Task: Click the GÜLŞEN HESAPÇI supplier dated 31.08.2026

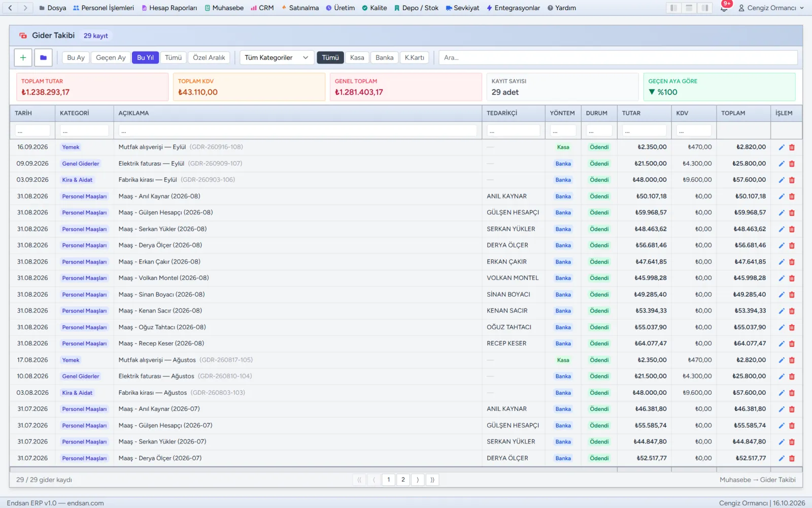Action: 513,213
